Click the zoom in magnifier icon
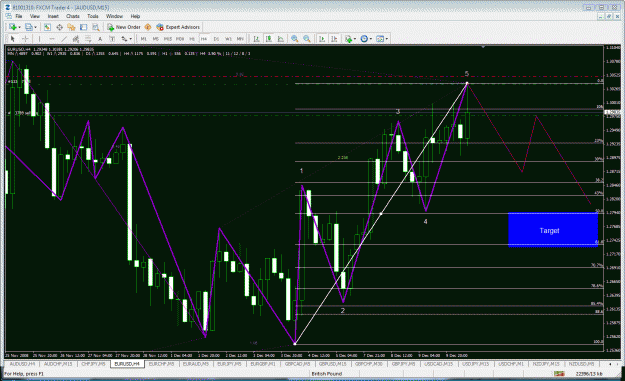The width and height of the screenshot is (625, 381). pyautogui.click(x=295, y=39)
